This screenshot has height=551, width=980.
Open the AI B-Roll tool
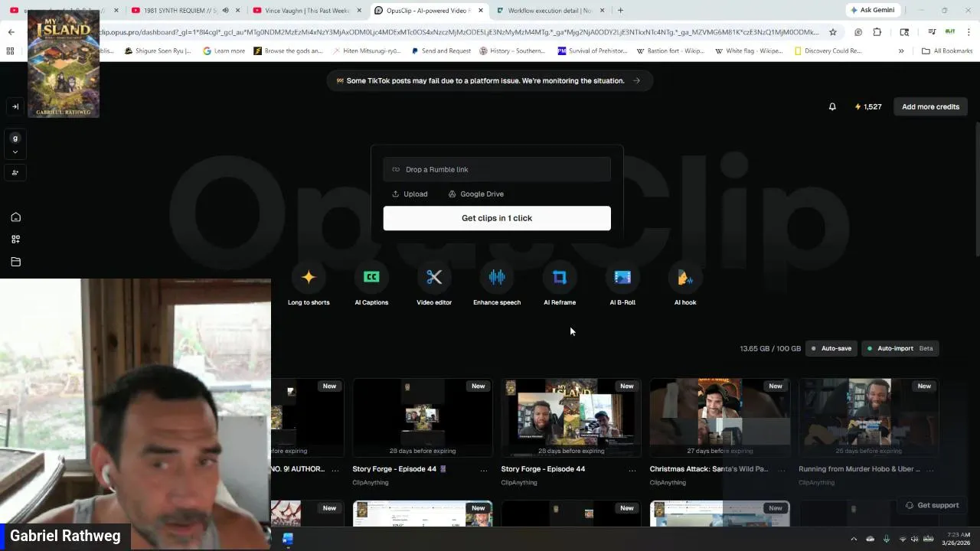(x=622, y=286)
